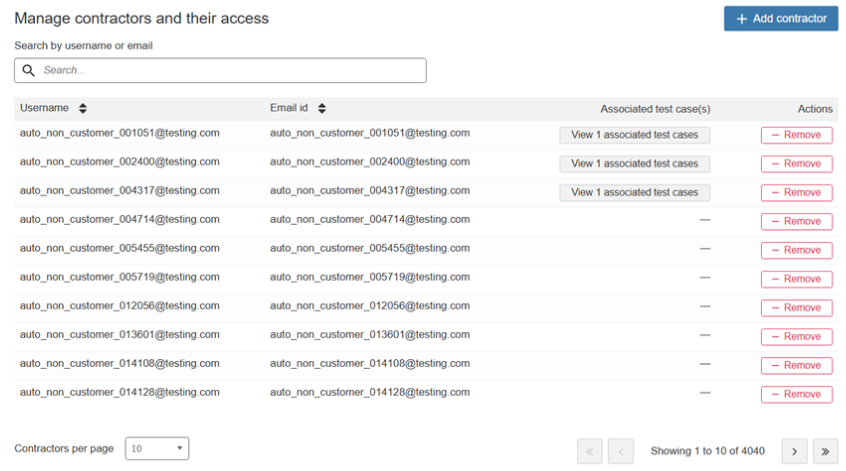
Task: Remove contractor auto_non_customer_004714
Action: pos(796,221)
